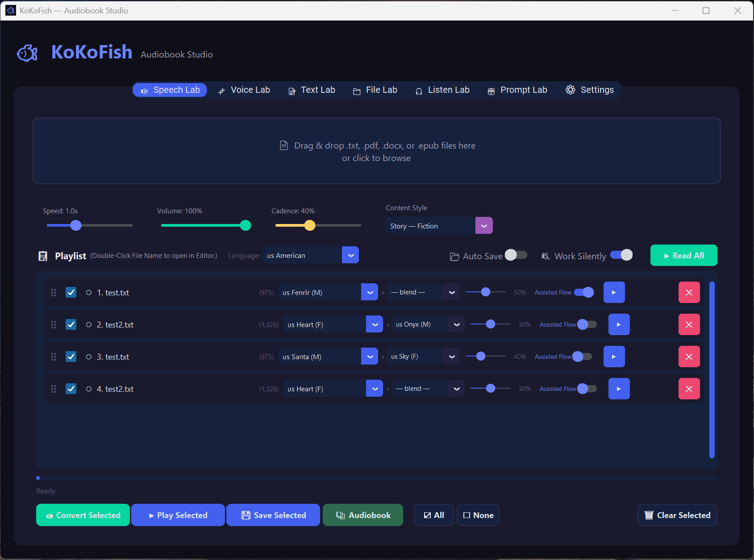Click the Read All button
Viewport: 754px width, 560px height.
[683, 255]
